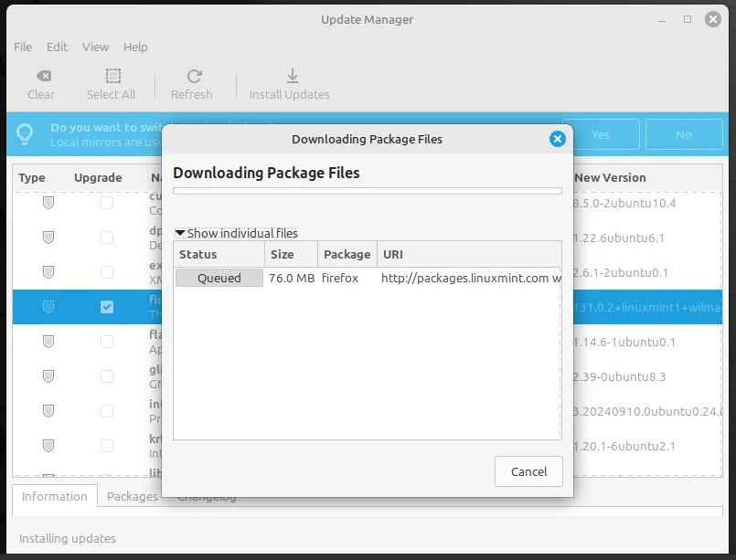Viewport: 736px width, 560px height.
Task: Open the View menu
Action: (95, 47)
